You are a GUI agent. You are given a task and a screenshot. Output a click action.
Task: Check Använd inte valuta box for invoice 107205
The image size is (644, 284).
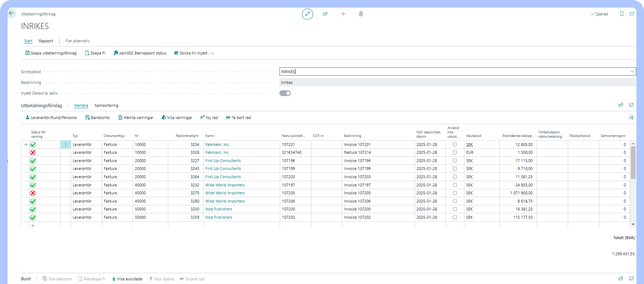pos(455,193)
